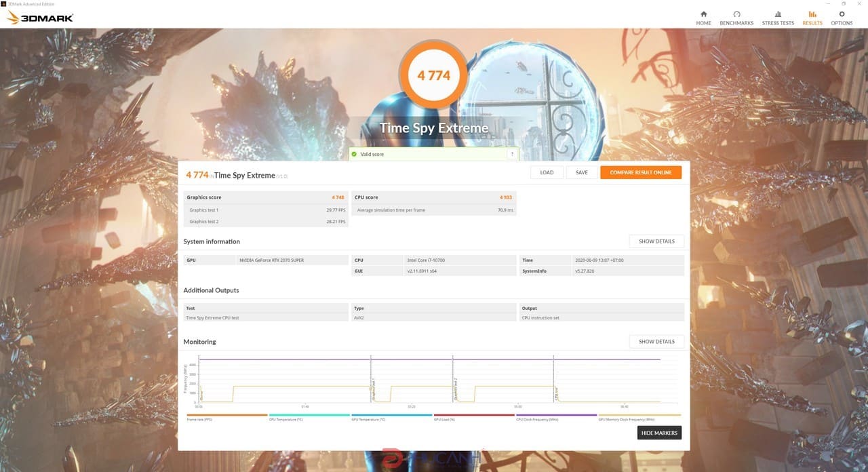Click CPU instruction set output cell
Image resolution: width=868 pixels, height=472 pixels.
602,317
